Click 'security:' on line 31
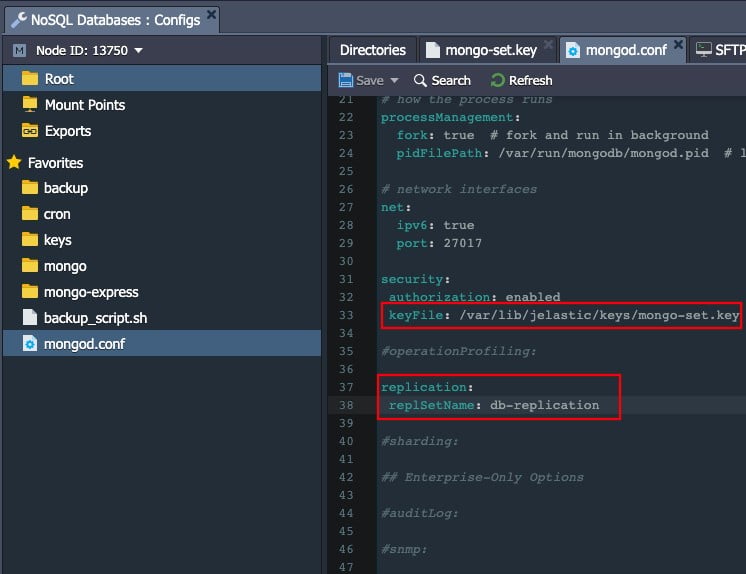The height and width of the screenshot is (574, 746). point(415,279)
